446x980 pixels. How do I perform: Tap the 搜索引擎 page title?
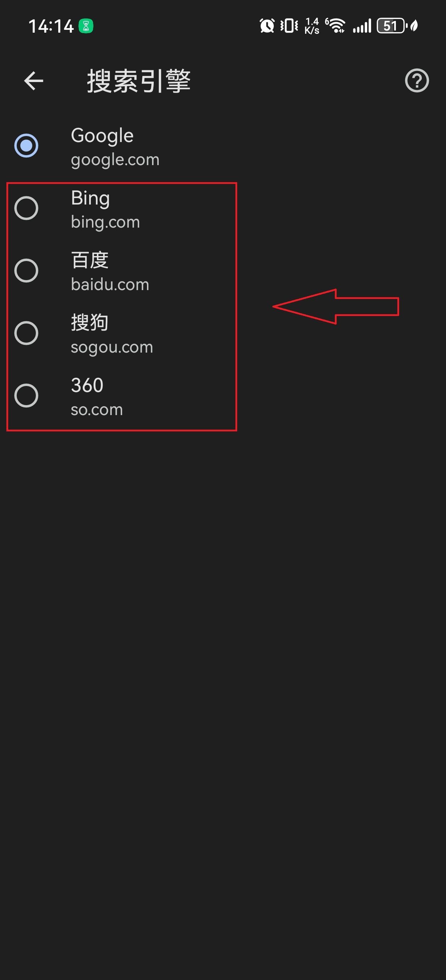(x=139, y=81)
